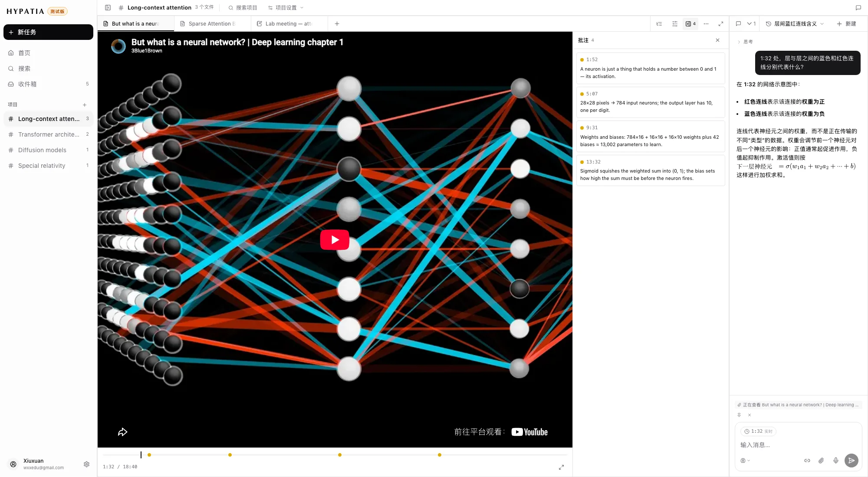Open chat history dropdown 层间蓝红连线含义
The width and height of the screenshot is (868, 477).
[795, 24]
